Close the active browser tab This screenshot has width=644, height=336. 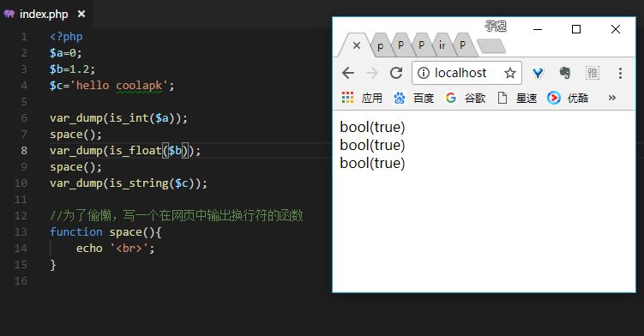coord(357,45)
